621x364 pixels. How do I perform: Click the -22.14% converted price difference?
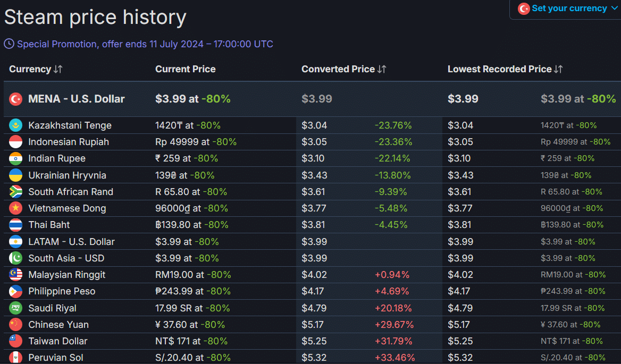click(392, 159)
